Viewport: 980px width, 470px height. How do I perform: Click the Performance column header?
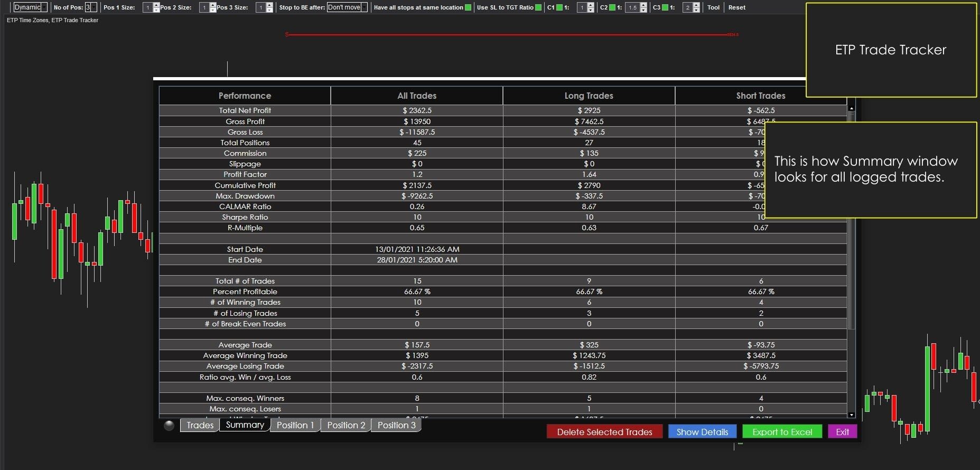point(245,96)
